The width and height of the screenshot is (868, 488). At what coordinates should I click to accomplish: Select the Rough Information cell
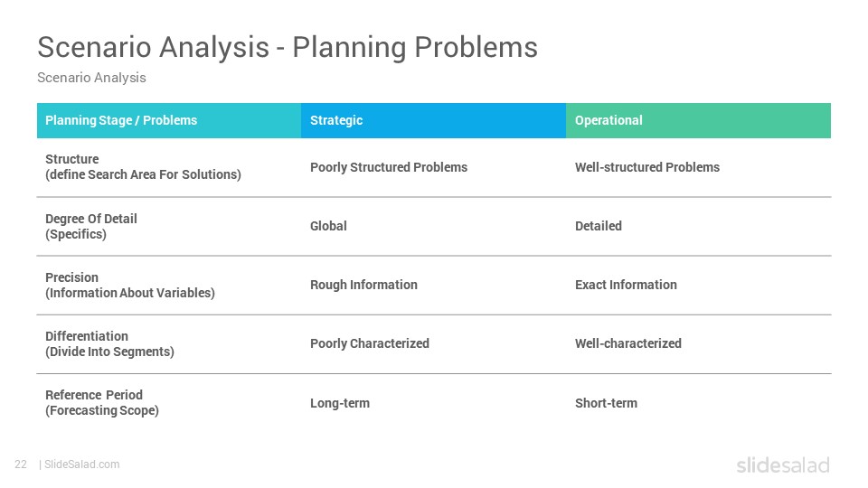363,285
